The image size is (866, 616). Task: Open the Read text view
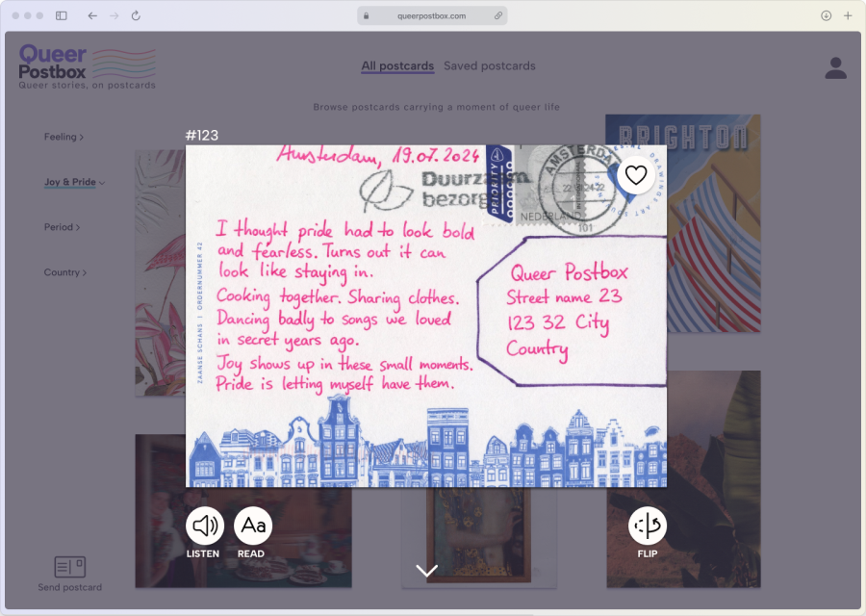pyautogui.click(x=253, y=526)
